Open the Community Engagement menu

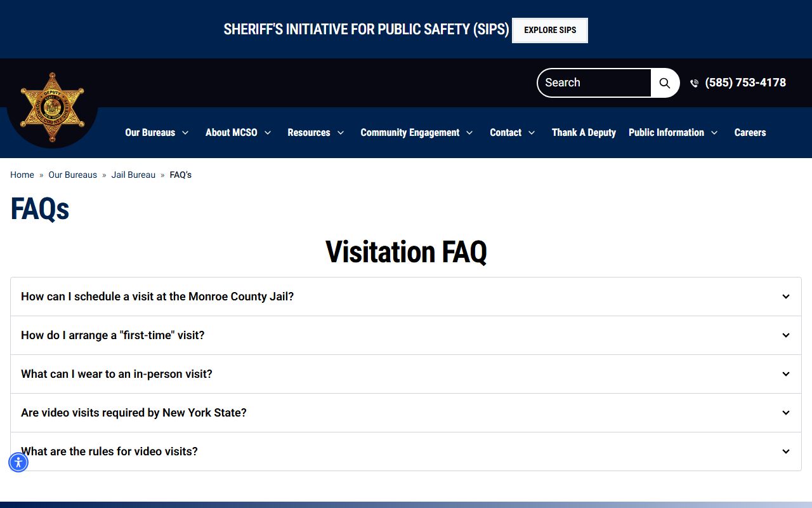[410, 133]
